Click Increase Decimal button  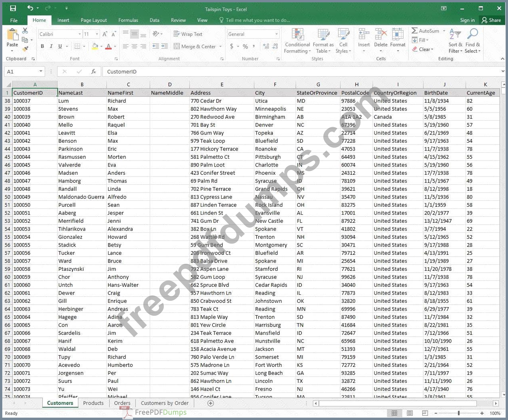(x=266, y=46)
